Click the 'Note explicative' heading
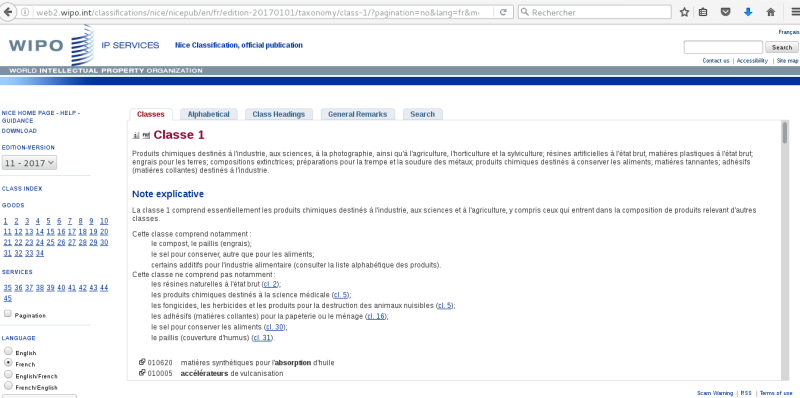The width and height of the screenshot is (800, 398). (168, 194)
